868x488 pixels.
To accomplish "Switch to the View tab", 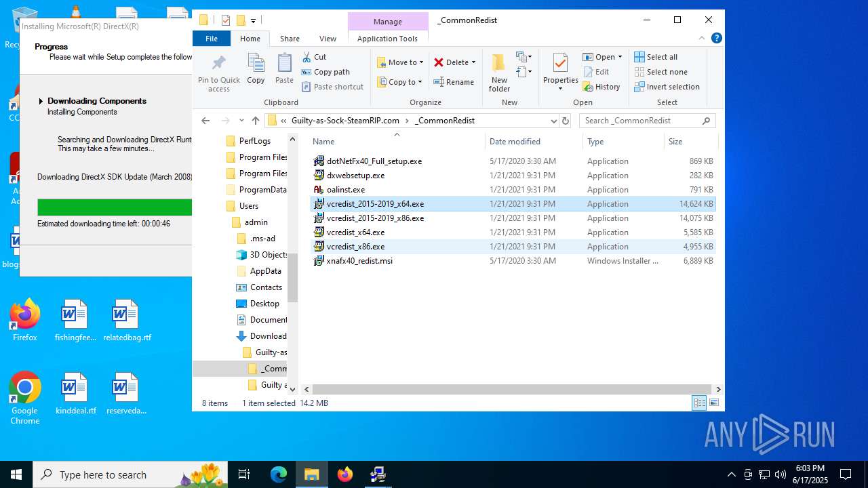I will pos(328,39).
